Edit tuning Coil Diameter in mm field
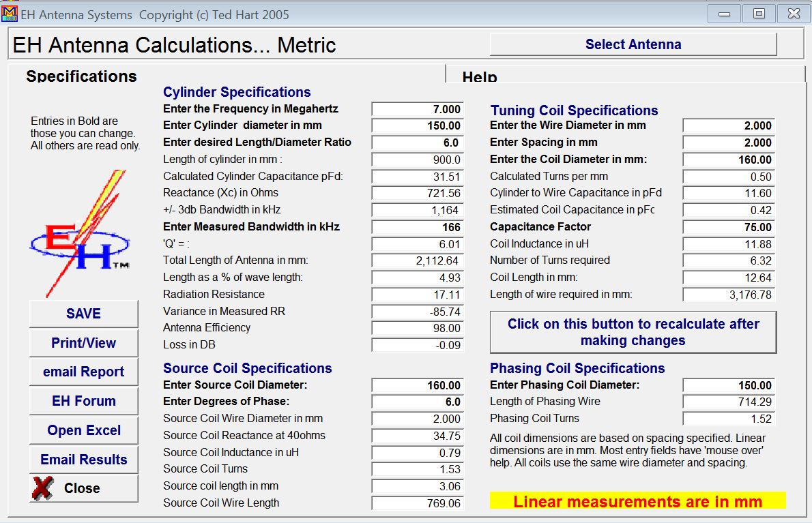 [729, 160]
